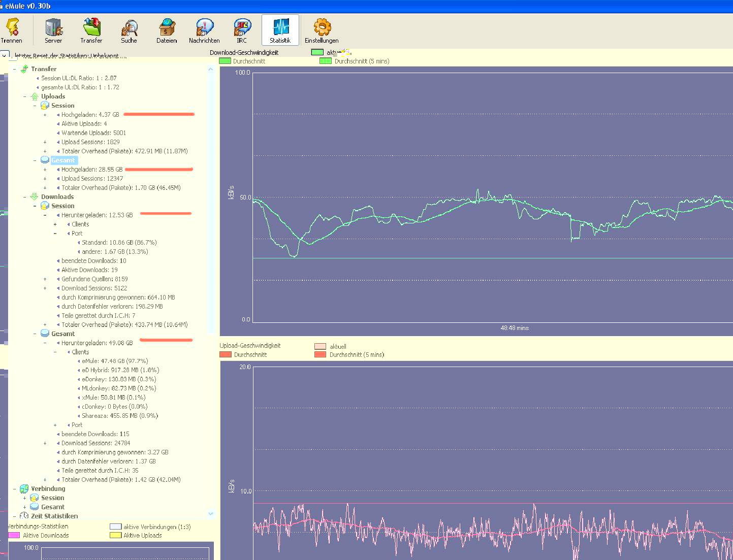Click the yellow Aktive Uploads color swatch
The image size is (733, 560).
[x=116, y=535]
